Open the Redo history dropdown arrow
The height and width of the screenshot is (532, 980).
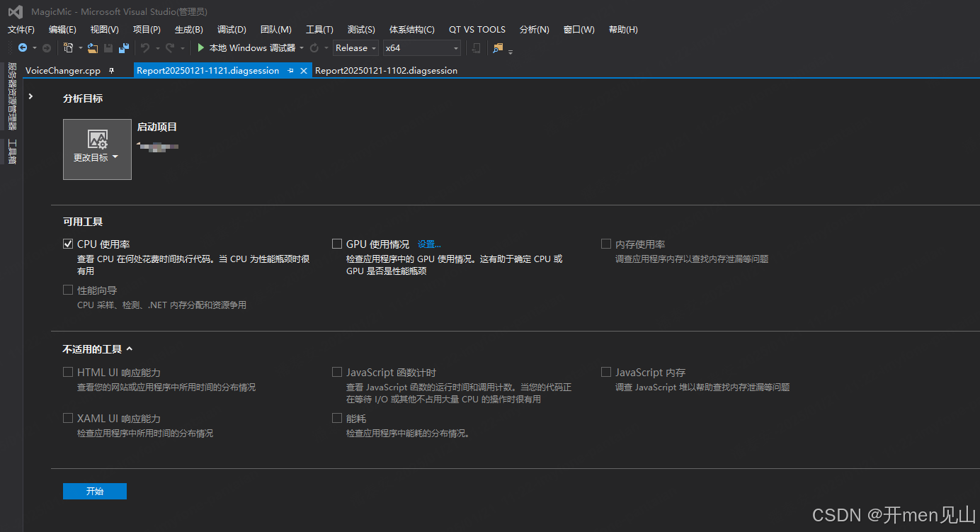pos(182,48)
